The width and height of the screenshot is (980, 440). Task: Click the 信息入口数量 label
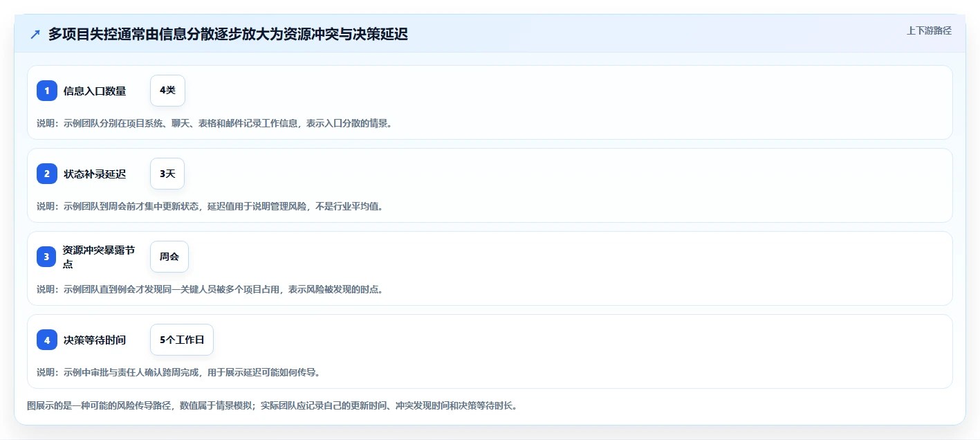point(95,91)
